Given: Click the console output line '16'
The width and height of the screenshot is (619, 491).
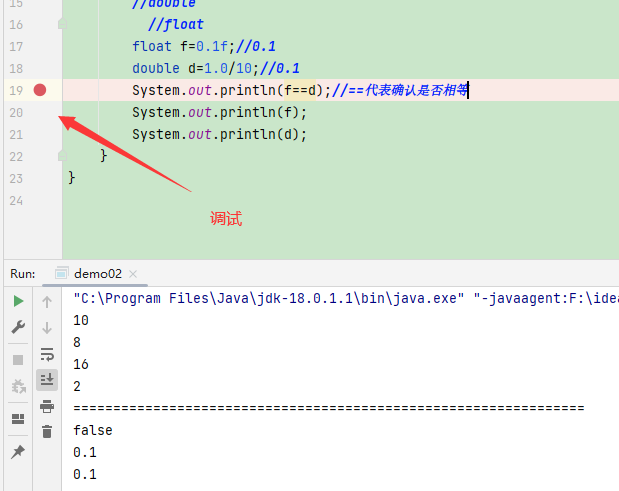Looking at the screenshot, I should click(x=81, y=364).
